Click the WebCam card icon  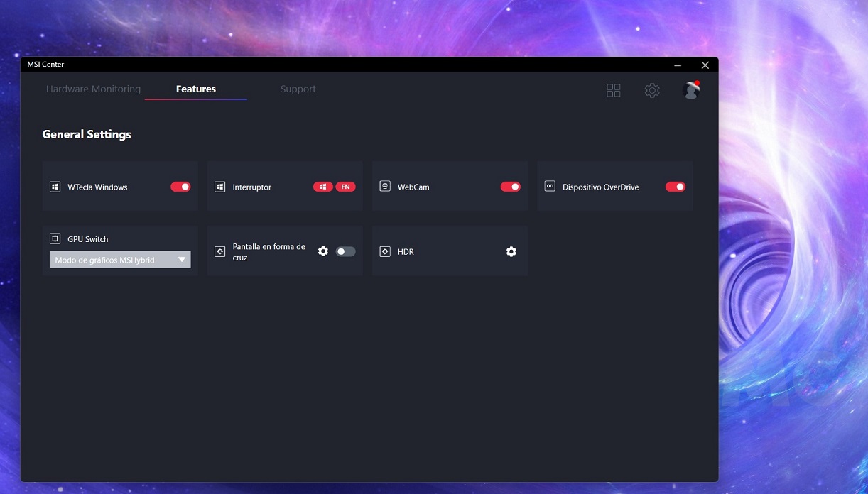point(385,187)
